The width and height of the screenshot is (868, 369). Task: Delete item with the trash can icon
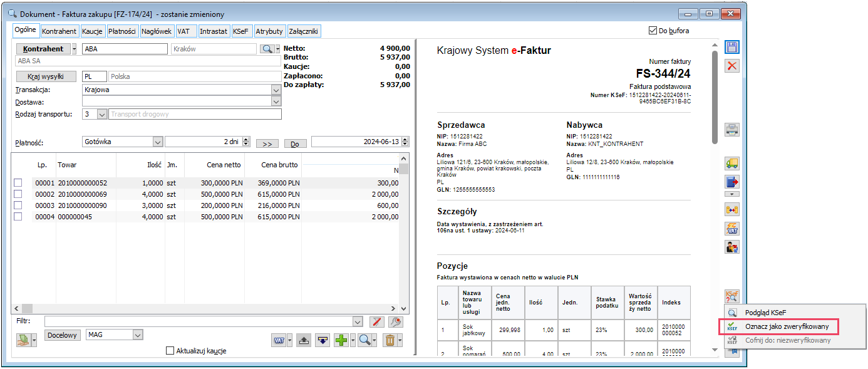[390, 340]
